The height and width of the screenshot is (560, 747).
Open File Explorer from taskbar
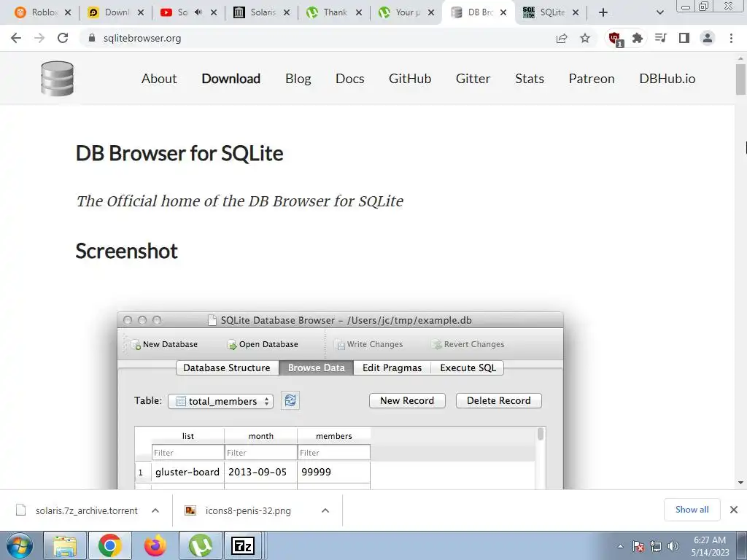pyautogui.click(x=65, y=545)
